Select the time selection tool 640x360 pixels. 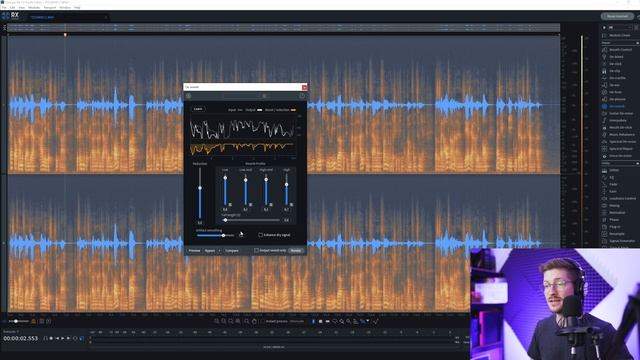pos(313,322)
